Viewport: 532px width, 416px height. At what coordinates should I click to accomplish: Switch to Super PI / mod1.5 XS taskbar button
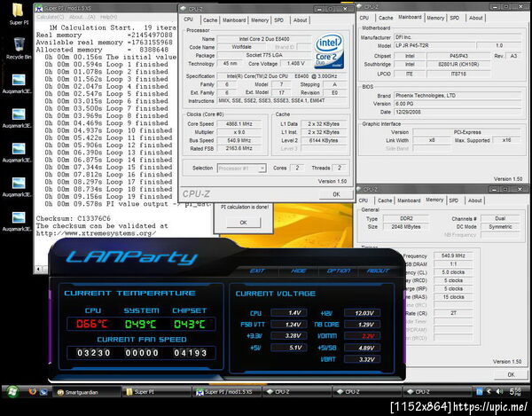[227, 392]
